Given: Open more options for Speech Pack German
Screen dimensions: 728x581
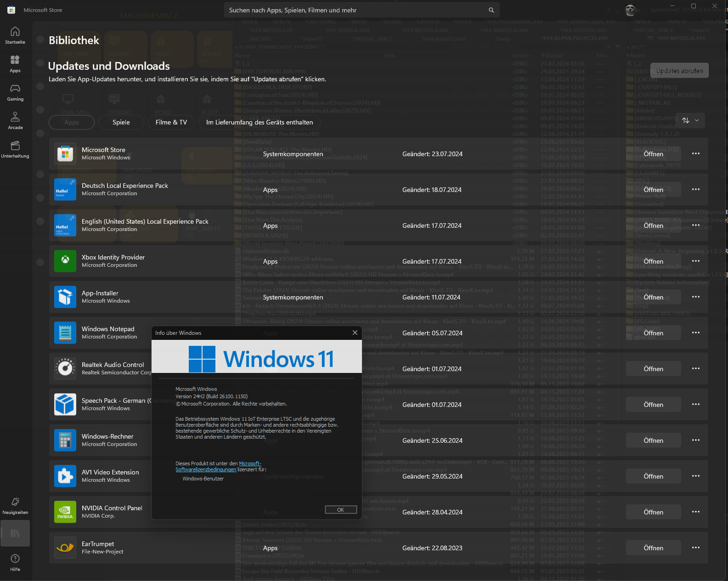Looking at the screenshot, I should (696, 404).
